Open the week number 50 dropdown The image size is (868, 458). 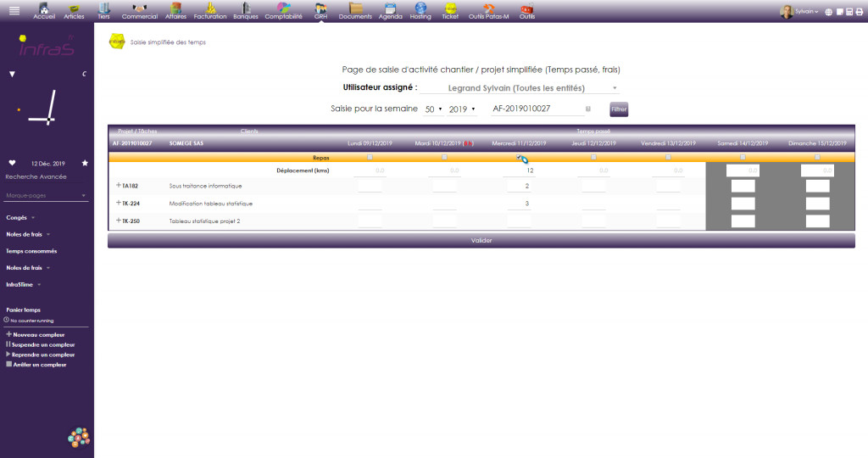[x=433, y=109]
